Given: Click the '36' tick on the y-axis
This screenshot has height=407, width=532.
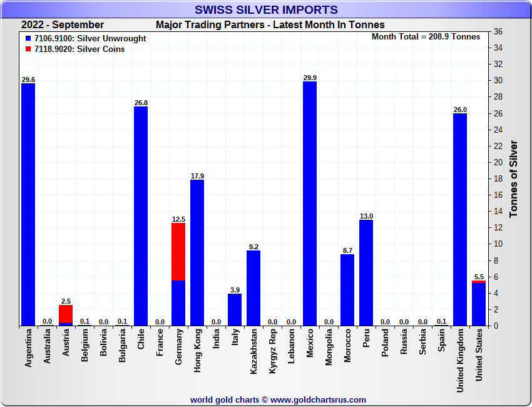Looking at the screenshot, I should (x=498, y=31).
